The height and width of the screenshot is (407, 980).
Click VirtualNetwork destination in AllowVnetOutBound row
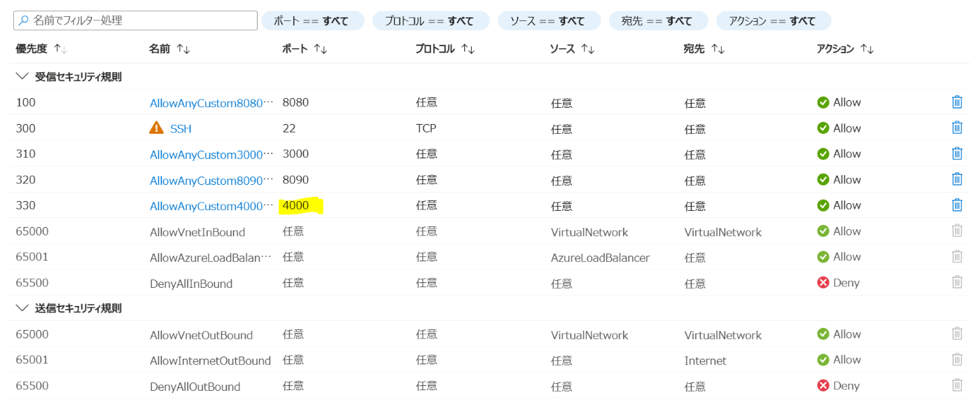coord(723,335)
